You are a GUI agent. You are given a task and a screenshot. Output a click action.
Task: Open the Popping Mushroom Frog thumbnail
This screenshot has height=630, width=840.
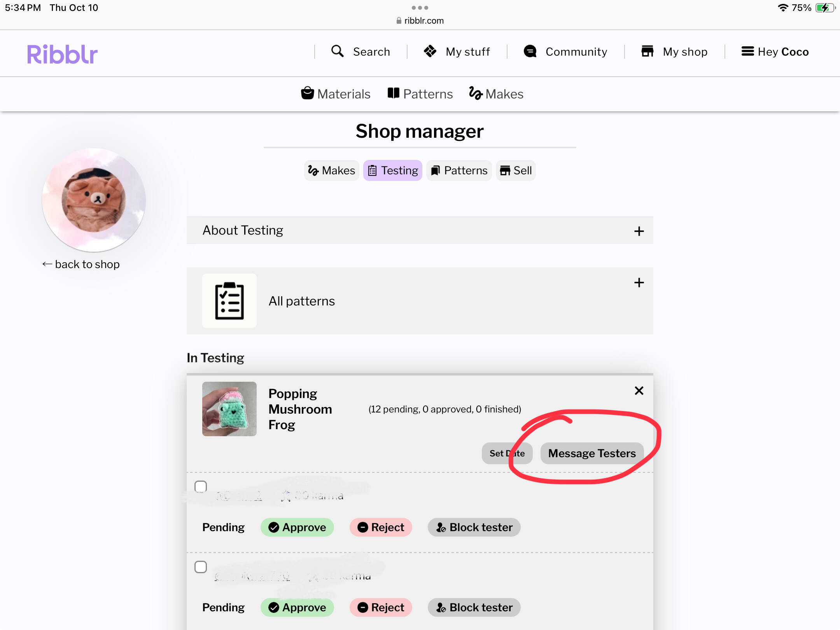pos(229,409)
